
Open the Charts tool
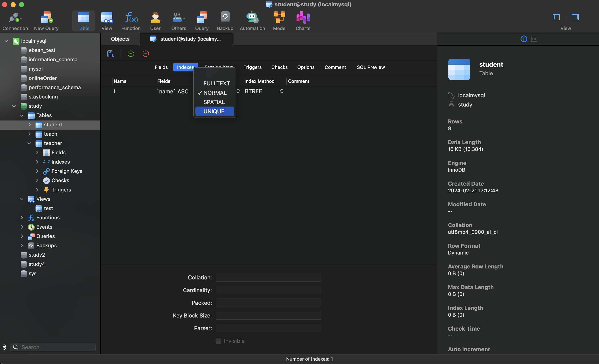(x=302, y=21)
